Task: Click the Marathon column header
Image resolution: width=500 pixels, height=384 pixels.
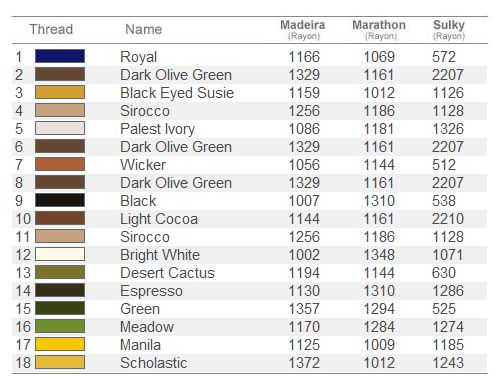Action: pos(379,29)
